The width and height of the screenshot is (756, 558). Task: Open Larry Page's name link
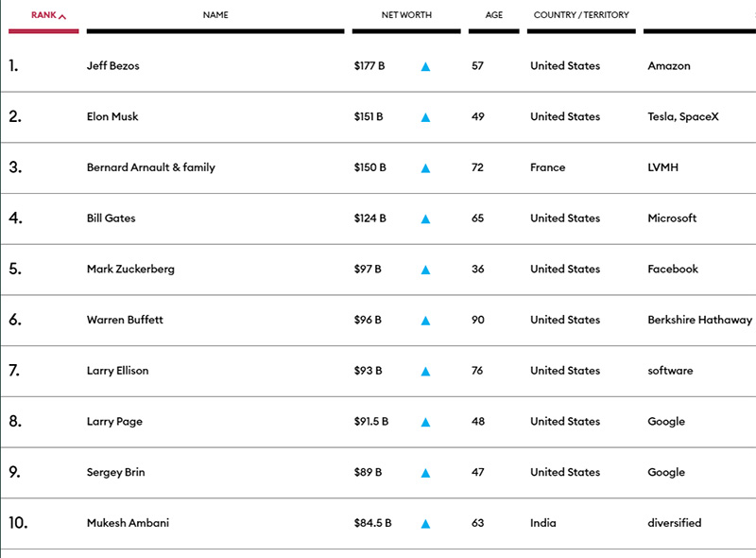114,422
